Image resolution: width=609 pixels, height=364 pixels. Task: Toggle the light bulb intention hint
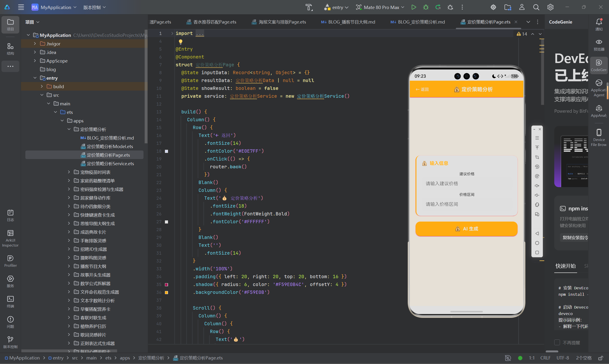pos(180,41)
